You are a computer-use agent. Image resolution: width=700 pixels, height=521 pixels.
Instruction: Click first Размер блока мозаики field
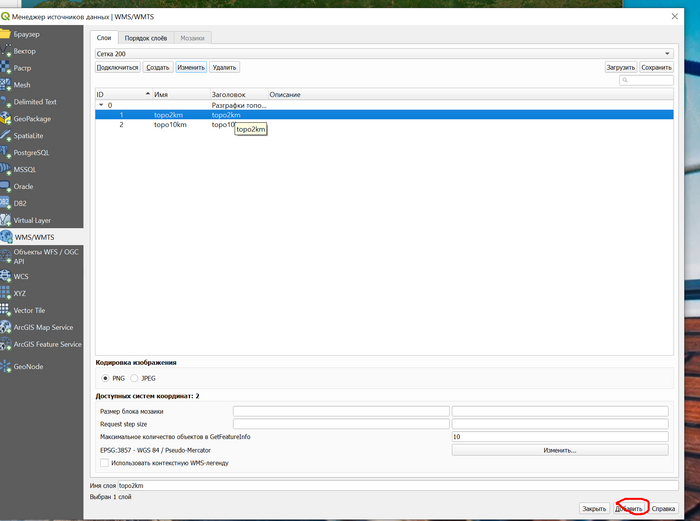(341, 411)
